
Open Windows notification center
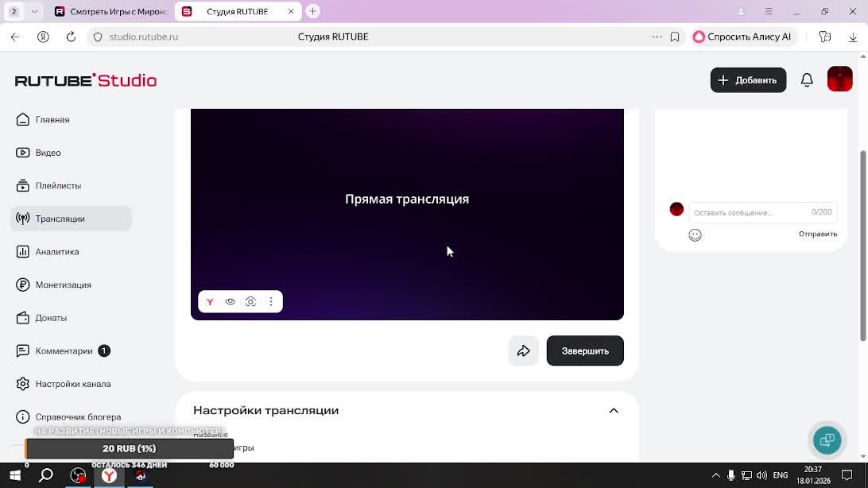pos(847,475)
